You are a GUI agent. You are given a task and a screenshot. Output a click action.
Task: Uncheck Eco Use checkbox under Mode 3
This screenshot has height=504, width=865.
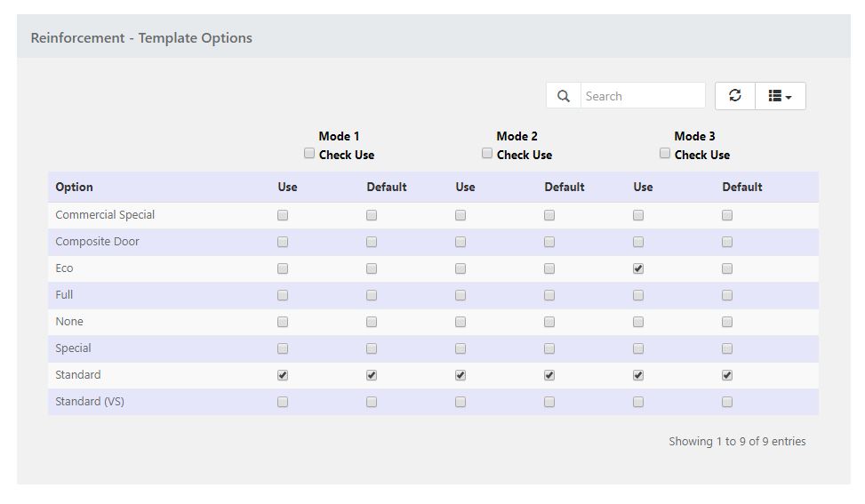pos(638,268)
